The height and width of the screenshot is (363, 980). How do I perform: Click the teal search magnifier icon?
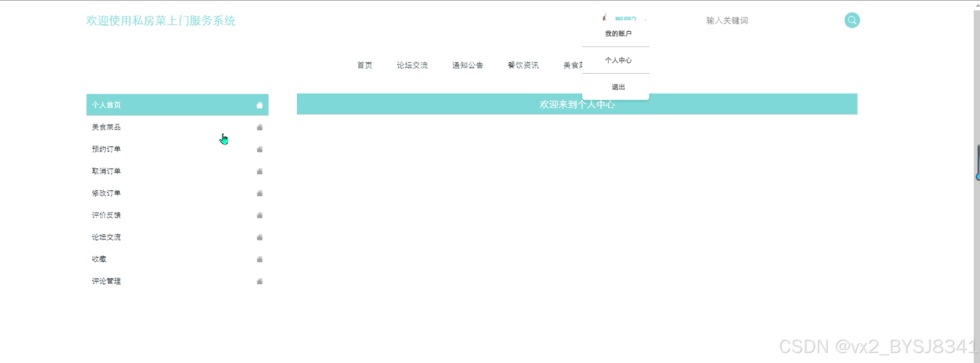(852, 20)
